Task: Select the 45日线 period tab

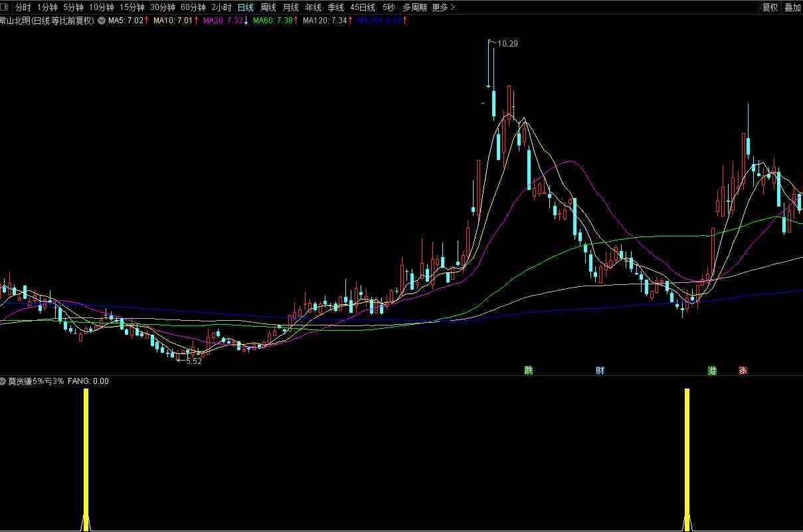Action: tap(363, 7)
